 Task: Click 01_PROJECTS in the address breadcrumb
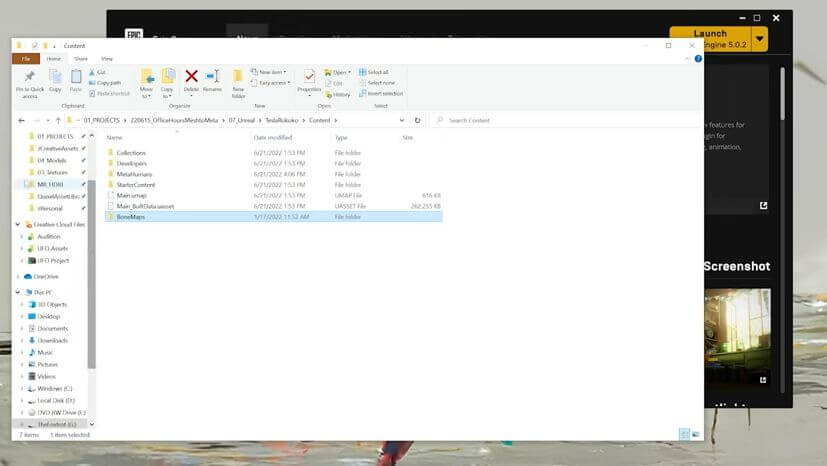tap(102, 120)
